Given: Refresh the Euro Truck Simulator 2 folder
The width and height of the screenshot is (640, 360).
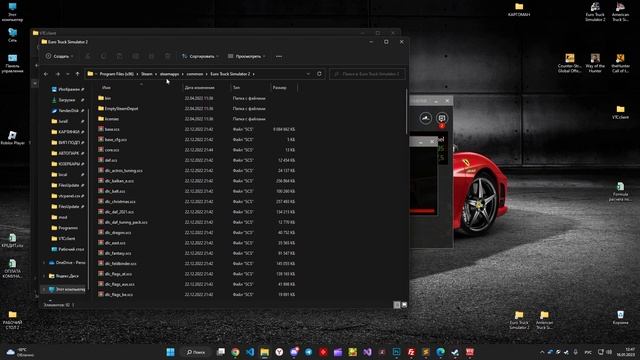Looking at the screenshot, I should point(319,74).
